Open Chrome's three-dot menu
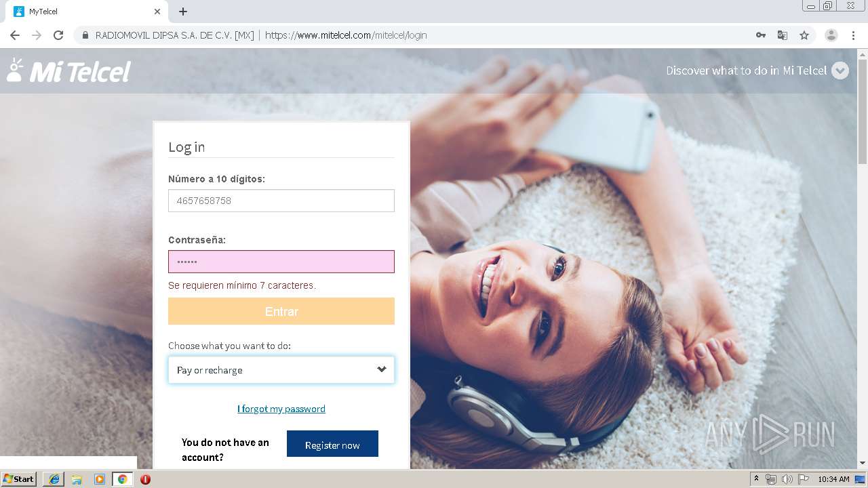868x488 pixels. point(853,35)
